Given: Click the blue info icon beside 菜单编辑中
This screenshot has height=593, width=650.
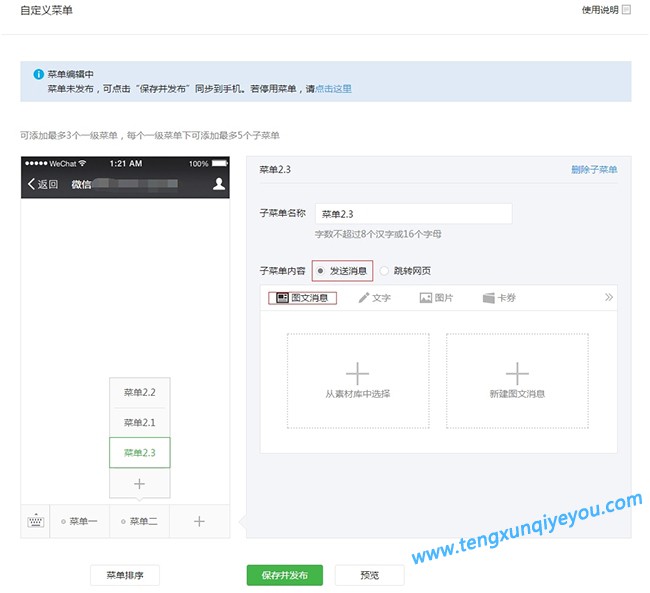Looking at the screenshot, I should click(x=39, y=74).
